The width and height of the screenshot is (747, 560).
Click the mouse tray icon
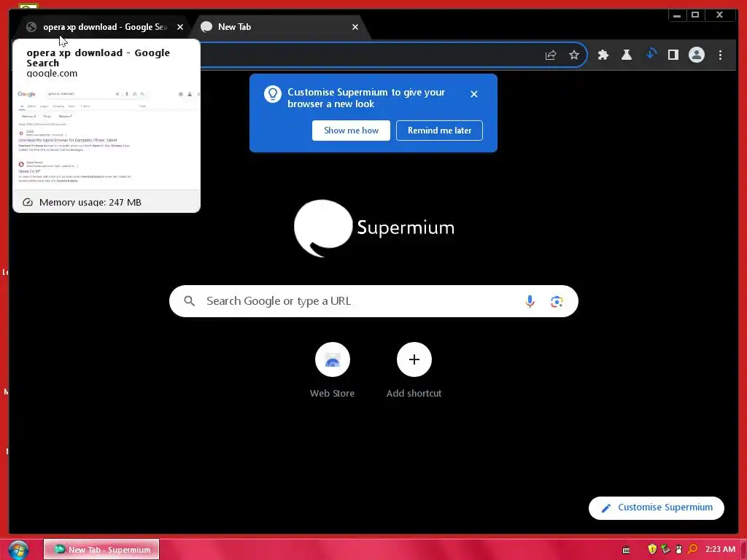679,549
